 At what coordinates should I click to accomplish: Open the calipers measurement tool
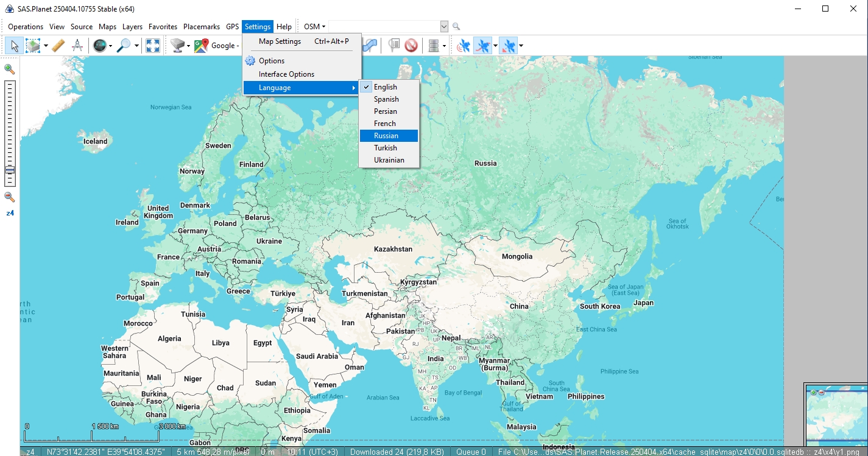coord(77,45)
